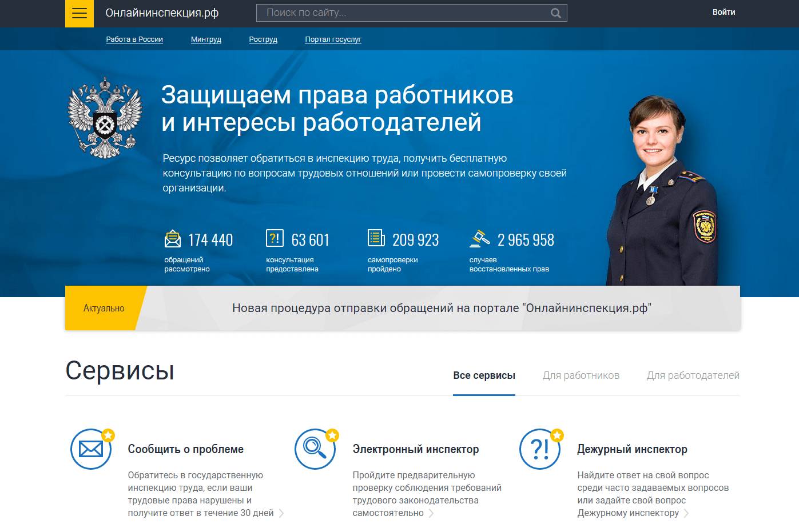Click the обращений рассмотрено label
The image size is (799, 532).
point(187,265)
